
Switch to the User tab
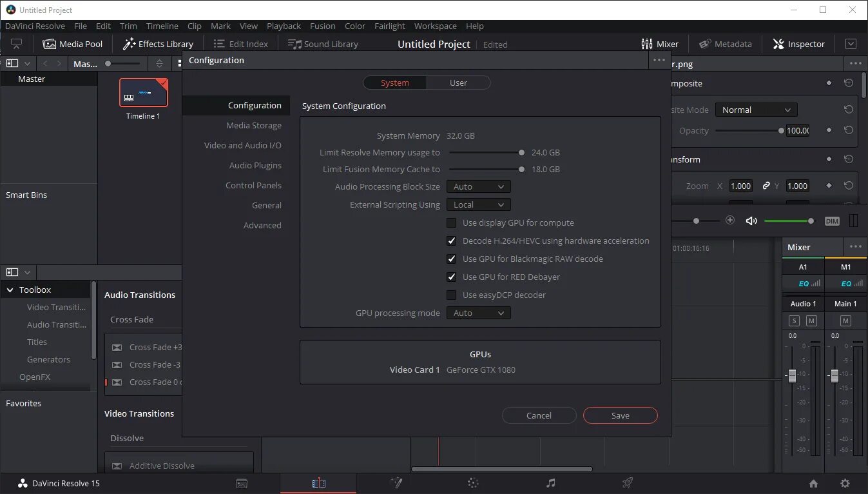[x=458, y=83]
